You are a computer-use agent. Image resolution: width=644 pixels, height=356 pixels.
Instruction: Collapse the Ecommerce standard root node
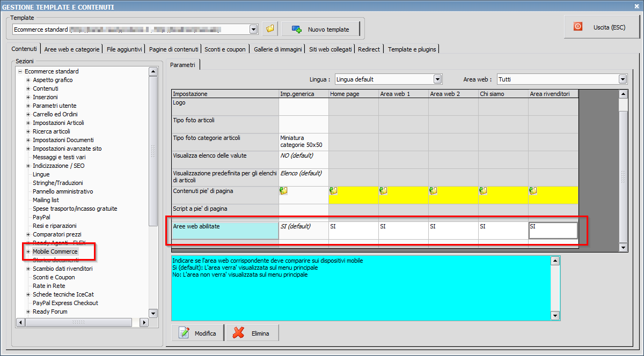coord(20,71)
